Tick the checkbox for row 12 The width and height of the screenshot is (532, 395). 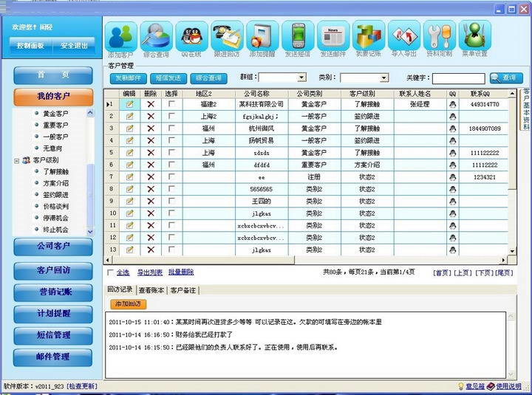click(171, 237)
